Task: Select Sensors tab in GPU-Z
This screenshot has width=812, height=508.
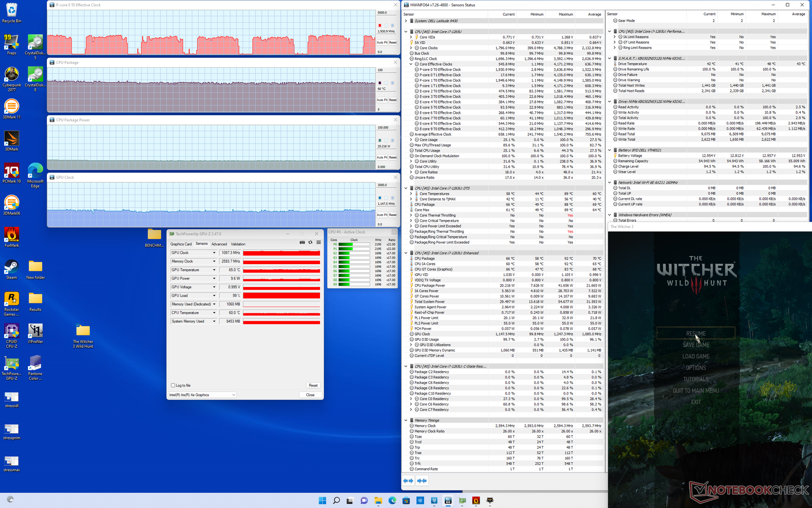Action: (202, 244)
